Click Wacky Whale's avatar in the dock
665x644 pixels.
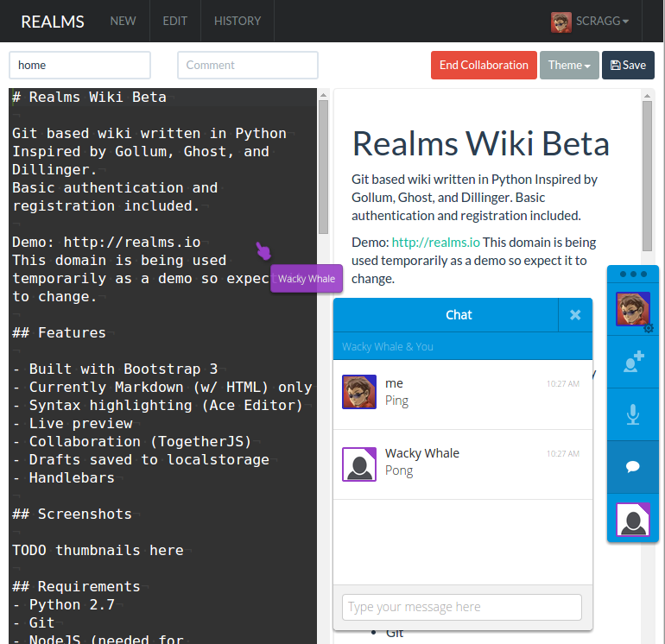coord(633,520)
